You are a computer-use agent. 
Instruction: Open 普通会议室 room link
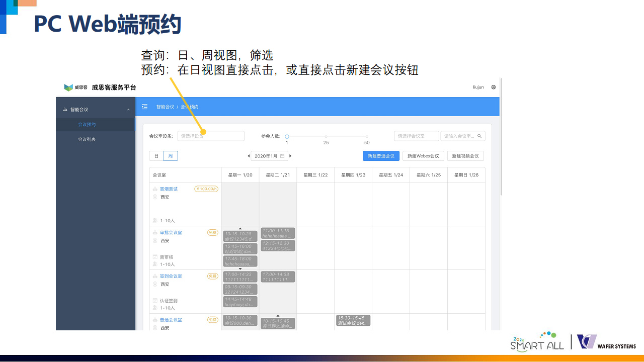click(171, 320)
